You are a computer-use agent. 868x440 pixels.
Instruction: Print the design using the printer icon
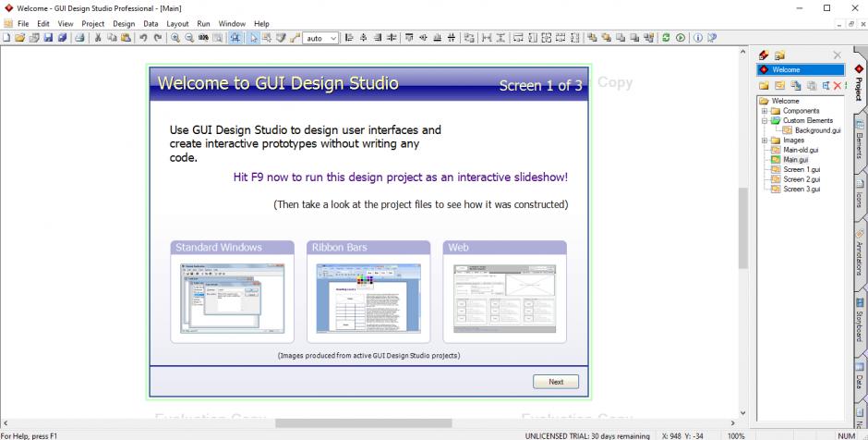click(79, 38)
